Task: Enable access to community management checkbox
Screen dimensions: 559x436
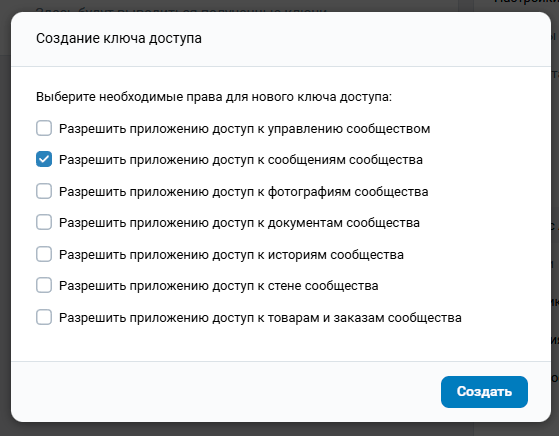Action: pyautogui.click(x=44, y=128)
